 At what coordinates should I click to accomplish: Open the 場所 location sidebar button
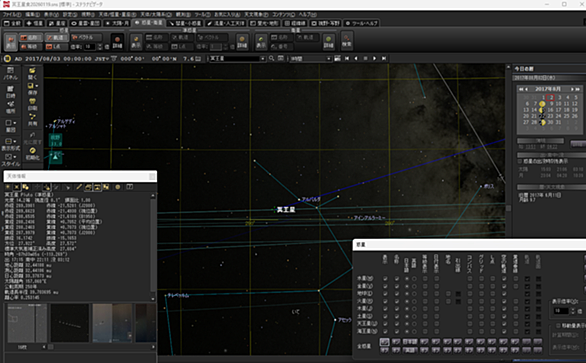[x=10, y=107]
